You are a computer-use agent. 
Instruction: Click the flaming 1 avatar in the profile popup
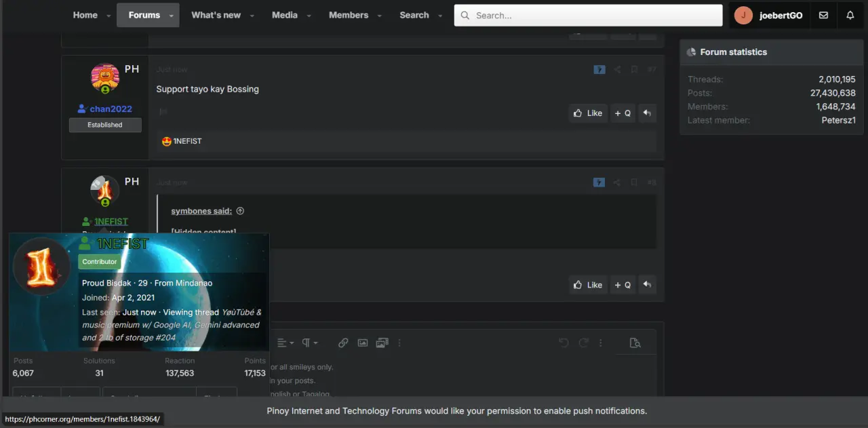pos(41,267)
